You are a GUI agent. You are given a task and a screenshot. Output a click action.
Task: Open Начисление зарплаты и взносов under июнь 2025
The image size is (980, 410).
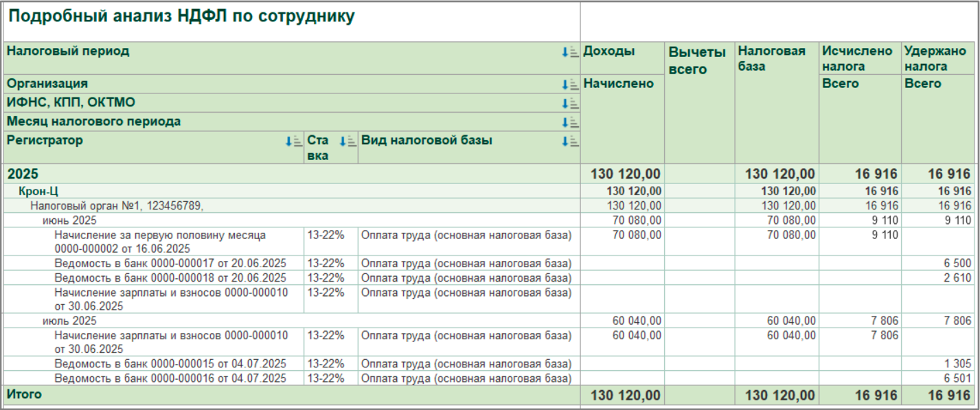(171, 299)
